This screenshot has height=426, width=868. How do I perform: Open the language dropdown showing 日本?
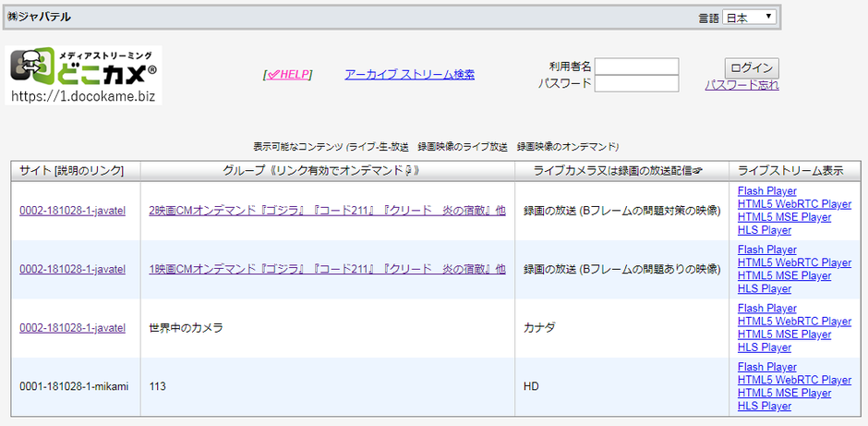(x=749, y=18)
